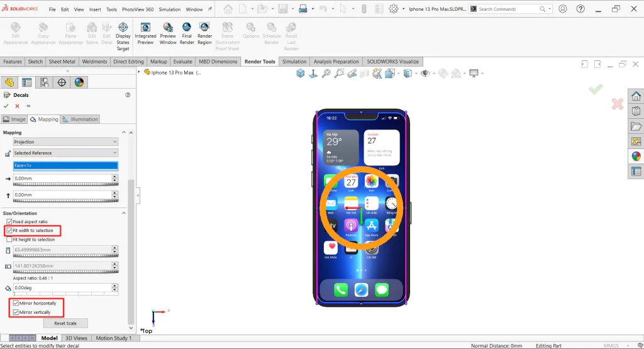Open the decal Image tab
The image size is (644, 349).
(14, 119)
